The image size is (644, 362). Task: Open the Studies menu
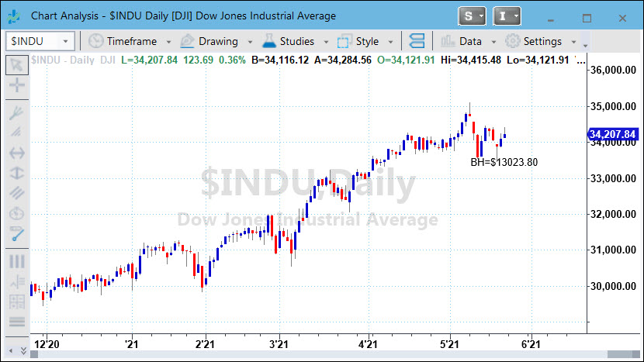[296, 41]
